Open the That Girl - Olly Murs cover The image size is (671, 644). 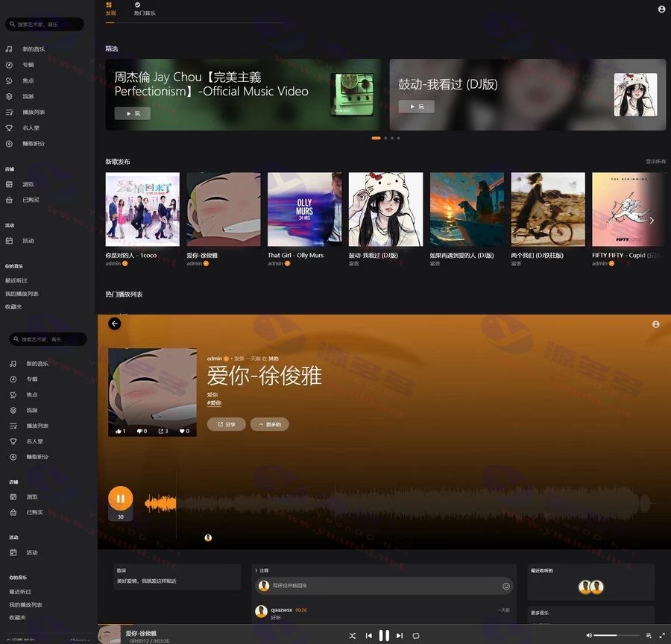pos(305,209)
